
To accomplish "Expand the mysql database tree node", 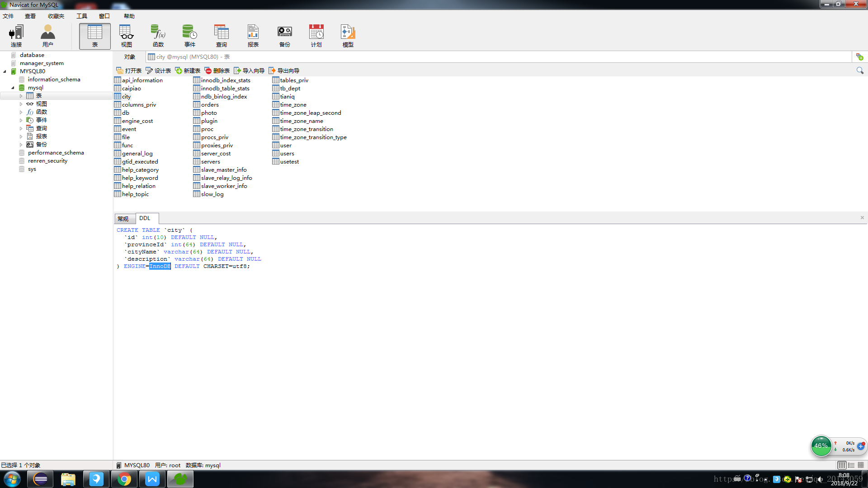I will tap(13, 87).
